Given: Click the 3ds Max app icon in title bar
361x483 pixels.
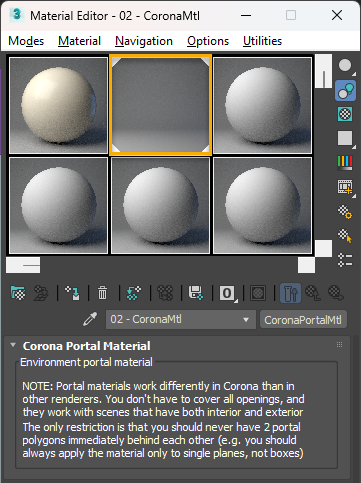Looking at the screenshot, I should click(16, 15).
